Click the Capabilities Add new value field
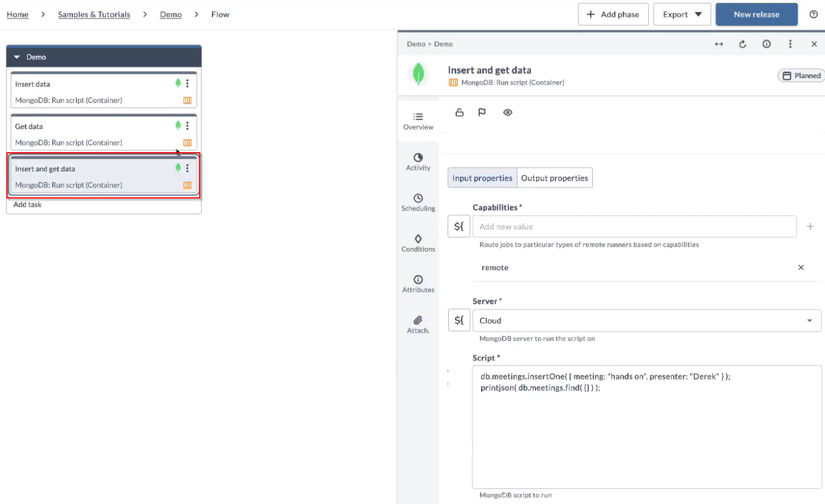The image size is (825, 504). [x=635, y=227]
